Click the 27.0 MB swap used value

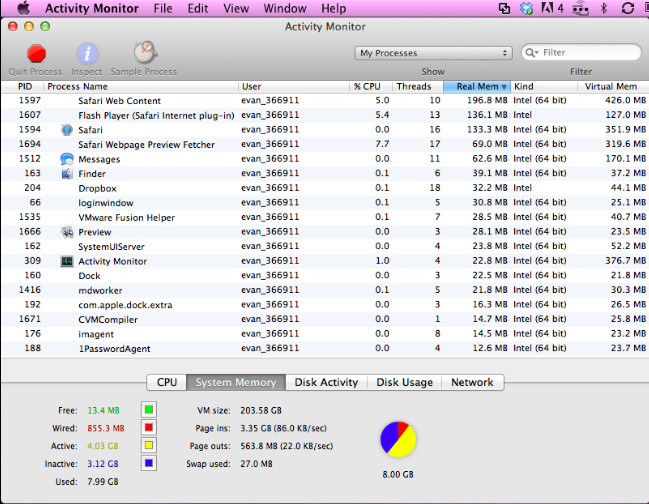256,464
